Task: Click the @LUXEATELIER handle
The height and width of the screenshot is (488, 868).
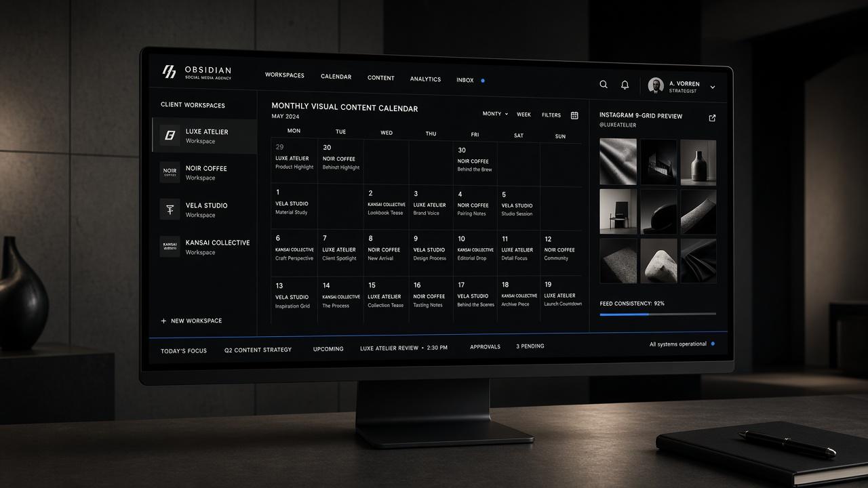Action: point(618,125)
